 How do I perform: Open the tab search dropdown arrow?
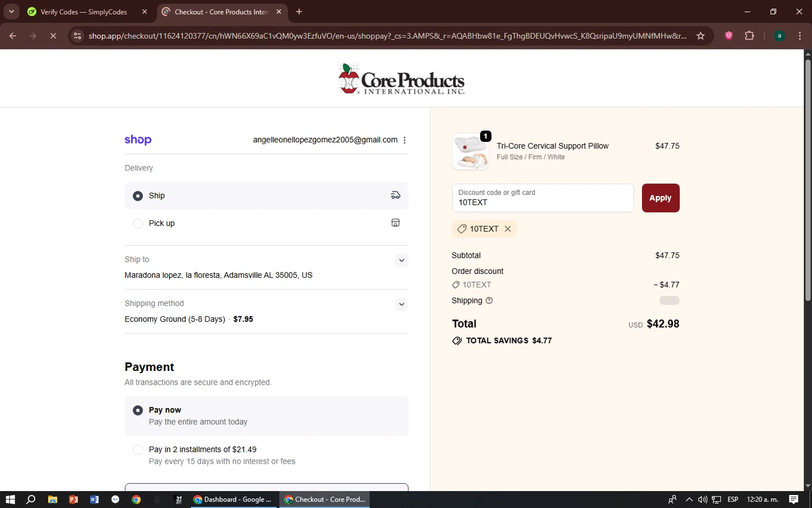click(11, 11)
